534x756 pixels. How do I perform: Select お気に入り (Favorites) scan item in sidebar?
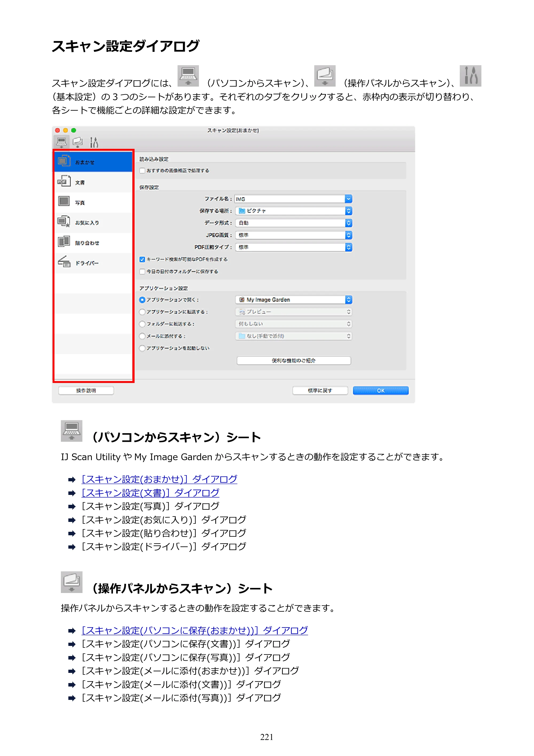tap(93, 222)
